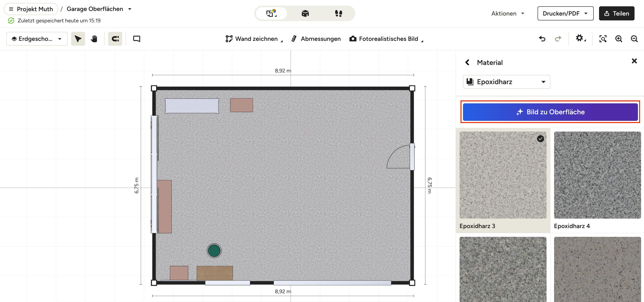Select the comment annotation tool
Screen dimensions: 644x302
137,39
